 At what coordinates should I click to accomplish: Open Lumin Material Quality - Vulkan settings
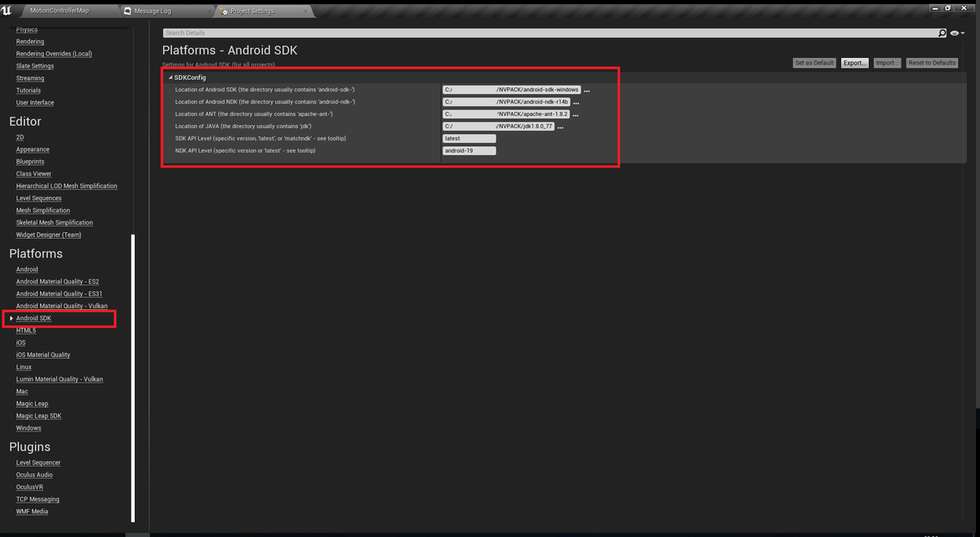(x=60, y=380)
